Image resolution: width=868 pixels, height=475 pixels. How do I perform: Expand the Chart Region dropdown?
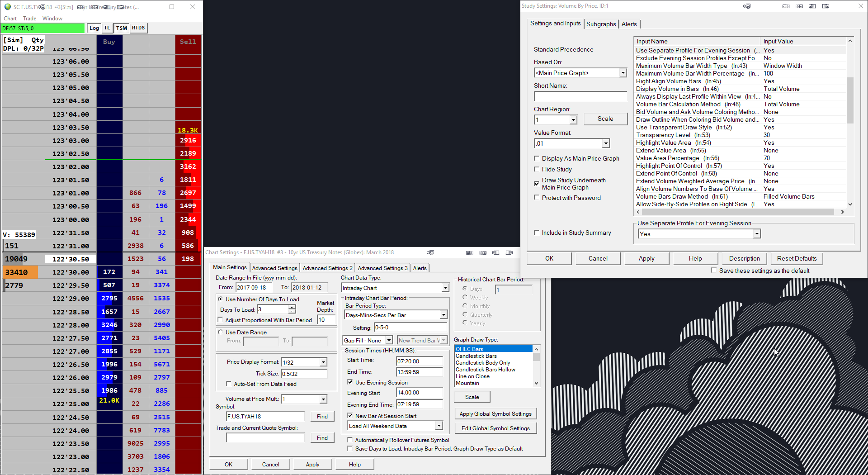click(x=573, y=120)
